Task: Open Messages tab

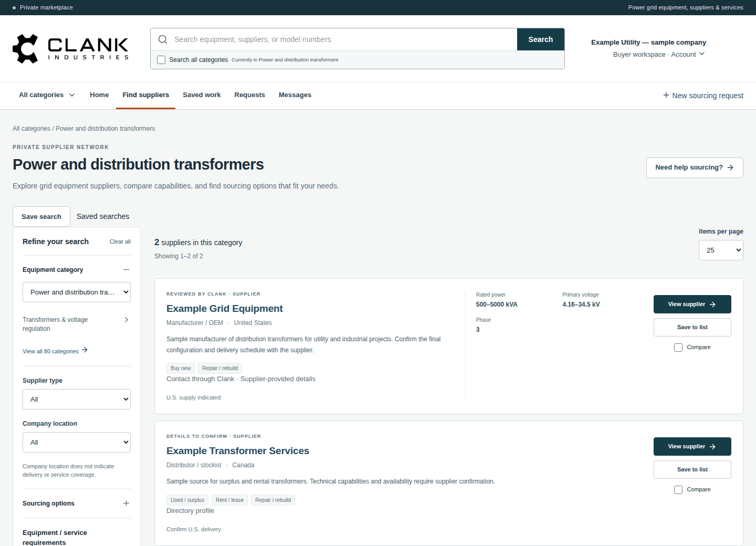Action: pos(295,95)
